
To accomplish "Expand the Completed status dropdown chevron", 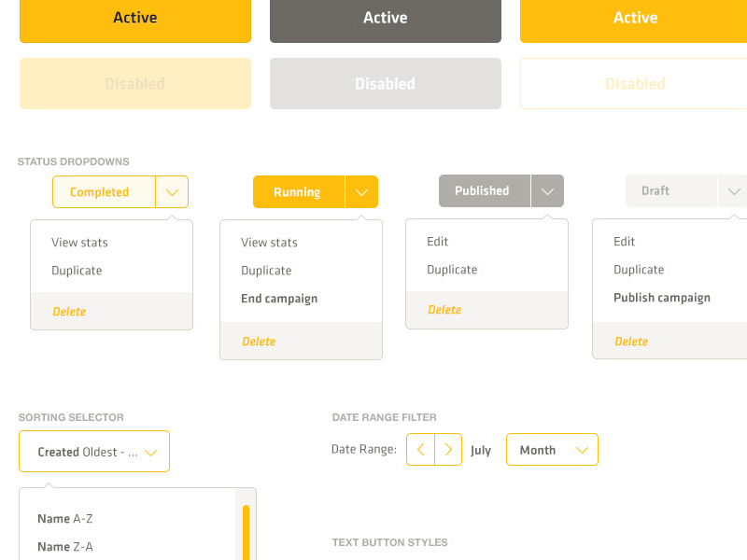I will click(x=172, y=192).
